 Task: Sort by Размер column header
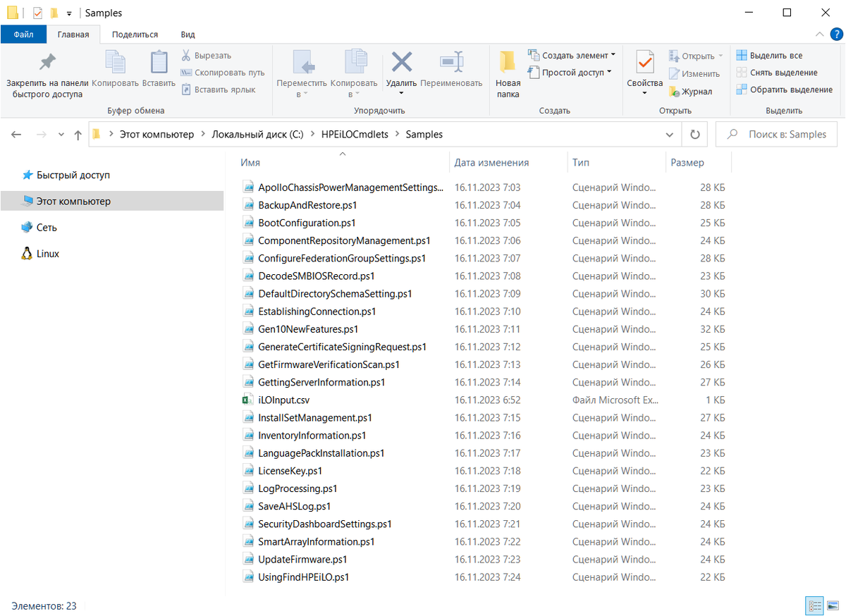(x=687, y=163)
